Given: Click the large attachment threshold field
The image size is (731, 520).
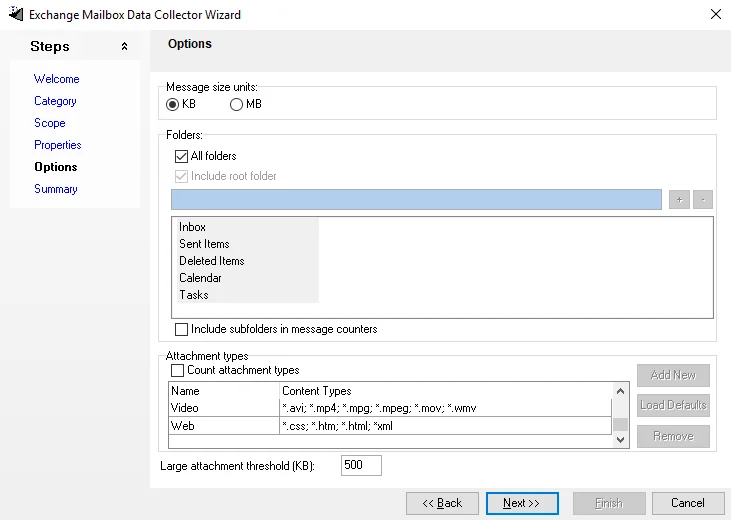Looking at the screenshot, I should tap(361, 465).
